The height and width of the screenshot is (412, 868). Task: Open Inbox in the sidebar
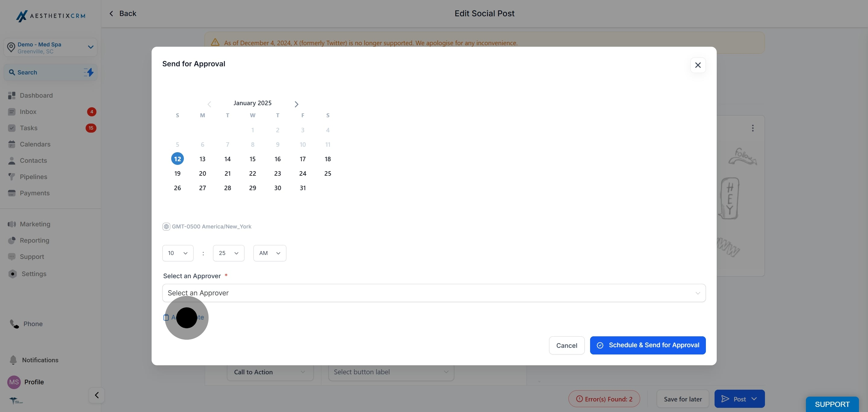pyautogui.click(x=28, y=112)
